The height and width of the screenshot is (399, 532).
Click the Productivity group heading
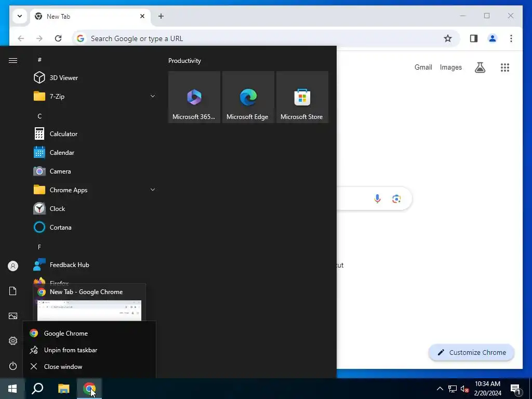[184, 61]
